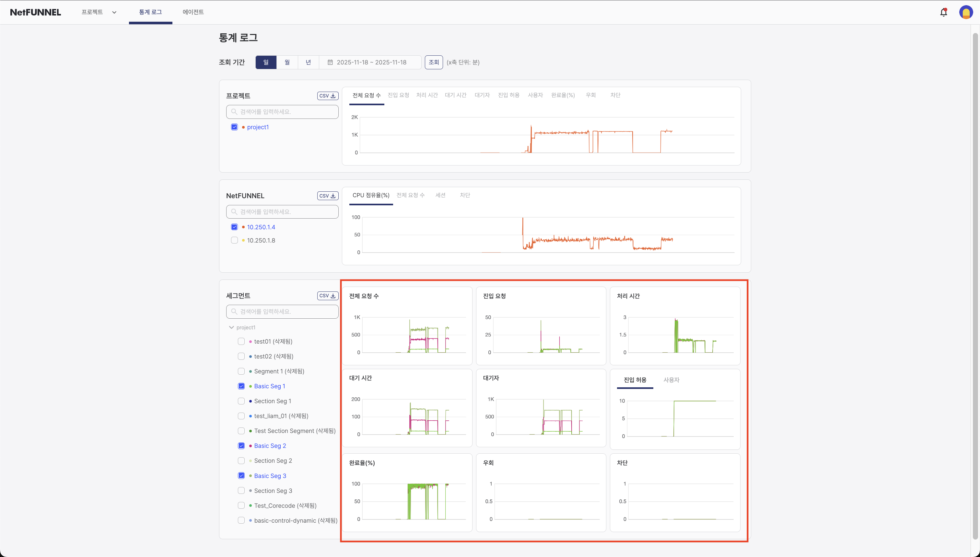Click the calendar icon in date range
The height and width of the screenshot is (557, 980).
(x=330, y=63)
